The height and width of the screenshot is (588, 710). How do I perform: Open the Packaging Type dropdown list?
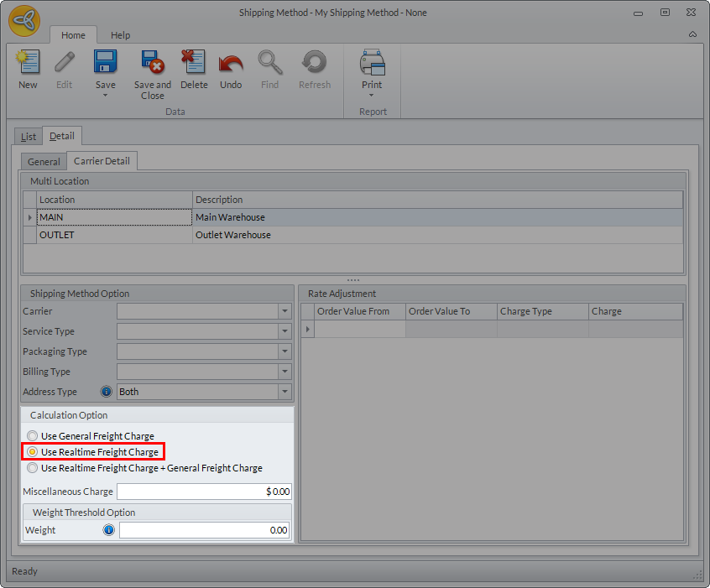click(x=285, y=351)
